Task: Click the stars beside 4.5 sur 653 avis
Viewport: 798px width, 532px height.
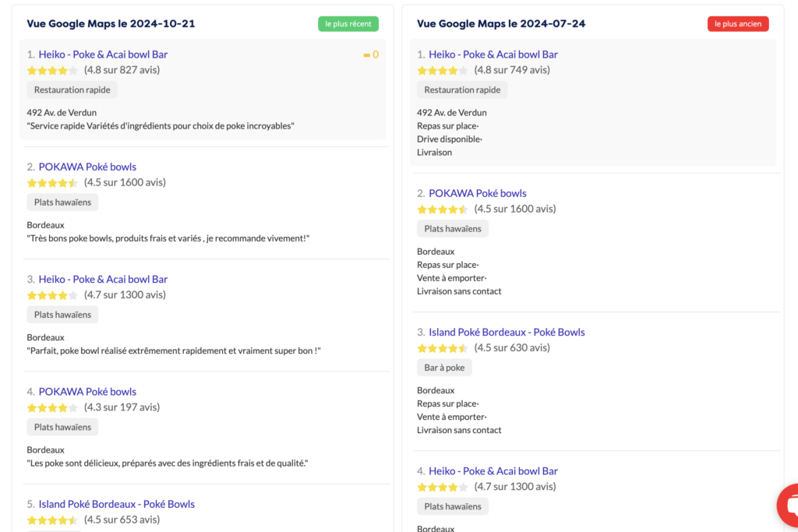Action: (x=52, y=520)
